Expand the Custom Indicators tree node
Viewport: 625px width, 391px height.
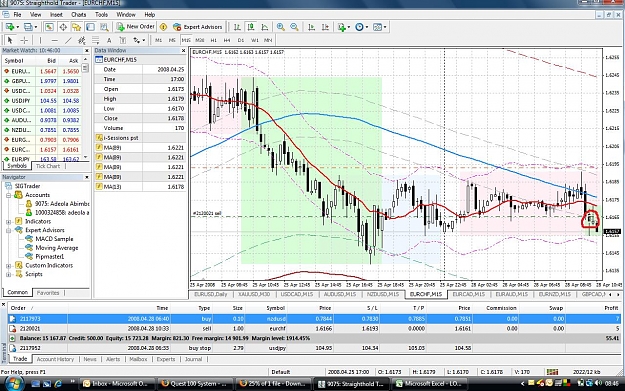click(9, 265)
